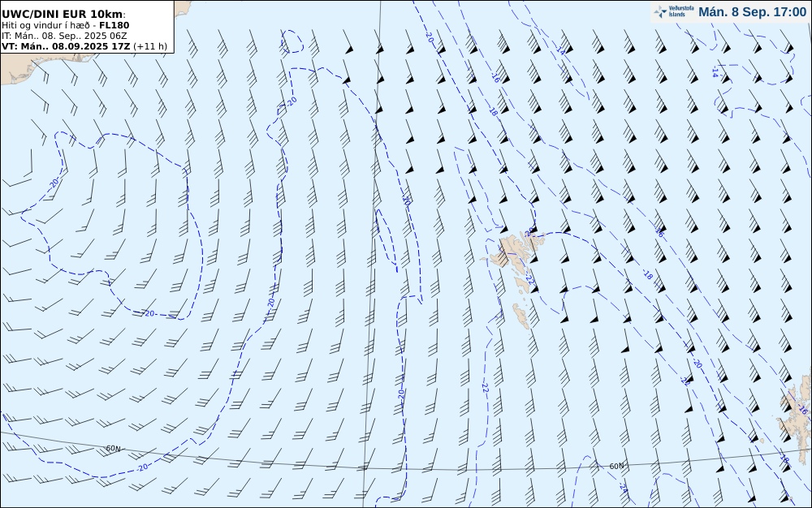Select the 'Hiti og vindur í hæð - FL180' line
Screen dimensions: 812x508
(x=66, y=25)
